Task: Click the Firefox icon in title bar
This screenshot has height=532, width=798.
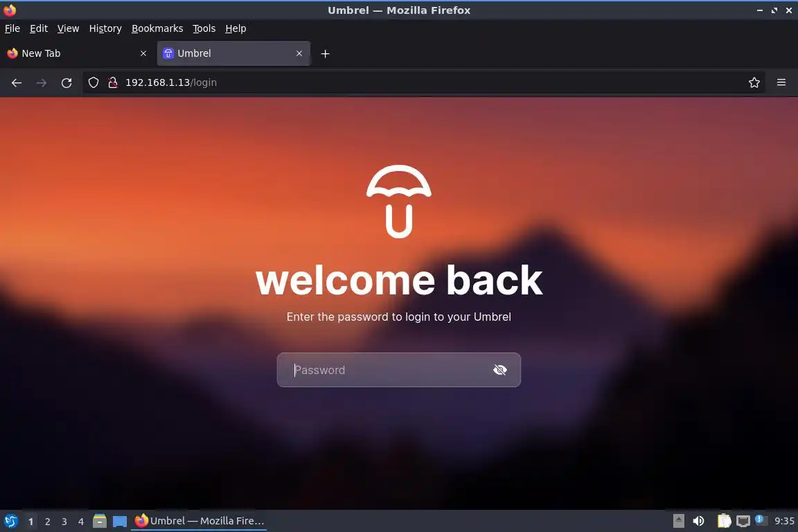Action: coord(10,10)
